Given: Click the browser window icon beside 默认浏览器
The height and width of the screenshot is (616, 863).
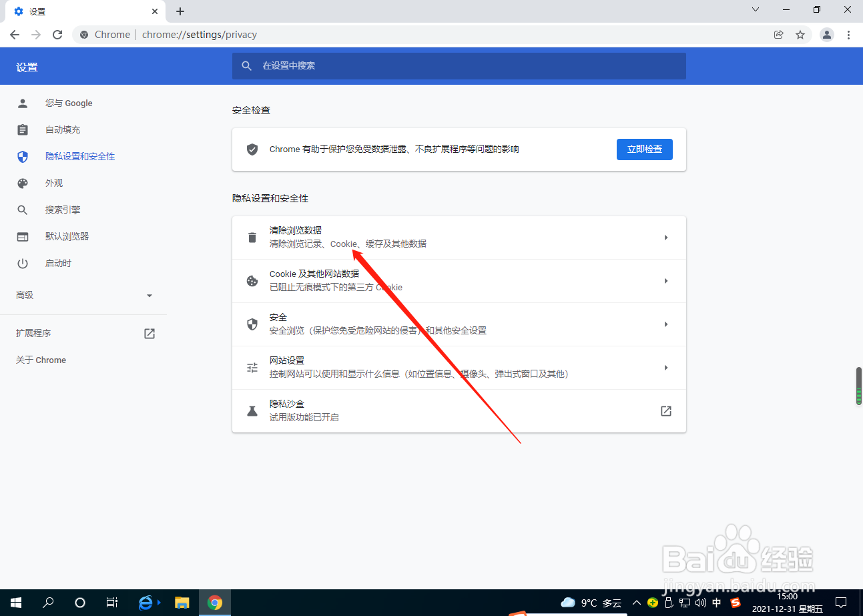Looking at the screenshot, I should point(23,236).
